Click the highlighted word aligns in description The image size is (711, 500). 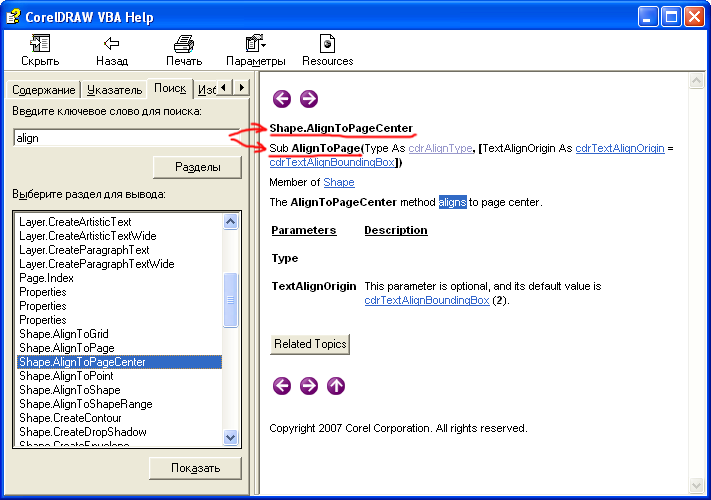[x=453, y=202]
